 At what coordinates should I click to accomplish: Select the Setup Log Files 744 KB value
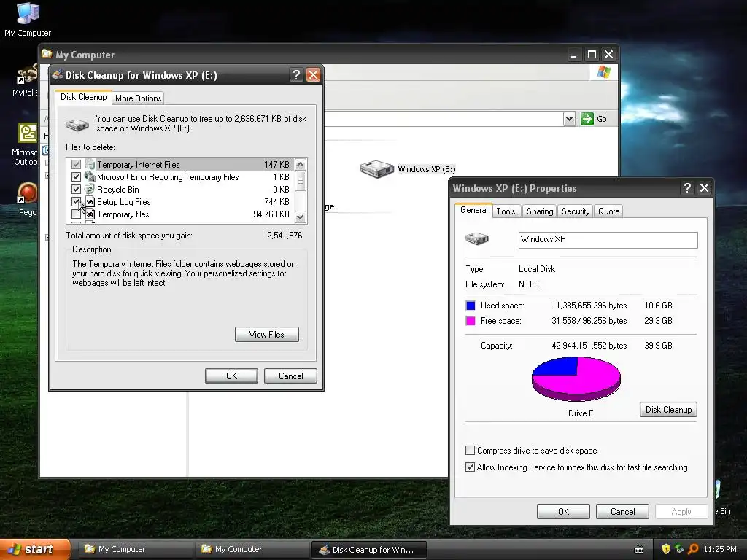(276, 201)
